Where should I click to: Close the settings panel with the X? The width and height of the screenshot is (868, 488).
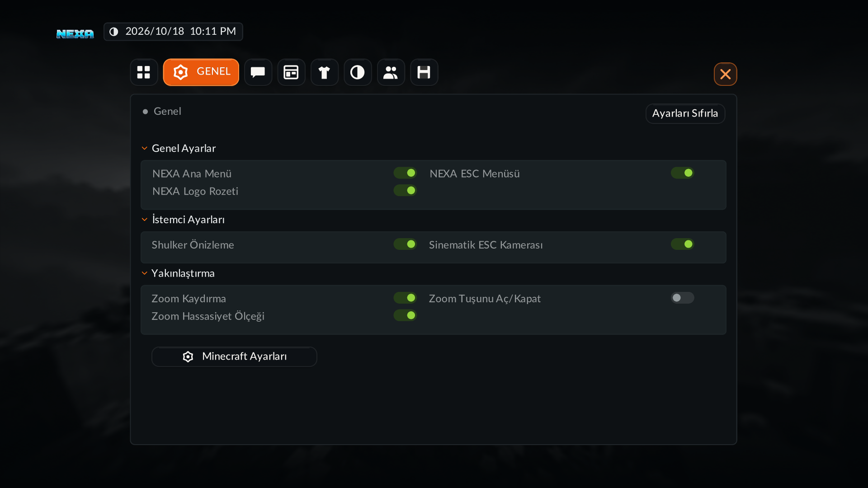click(725, 74)
